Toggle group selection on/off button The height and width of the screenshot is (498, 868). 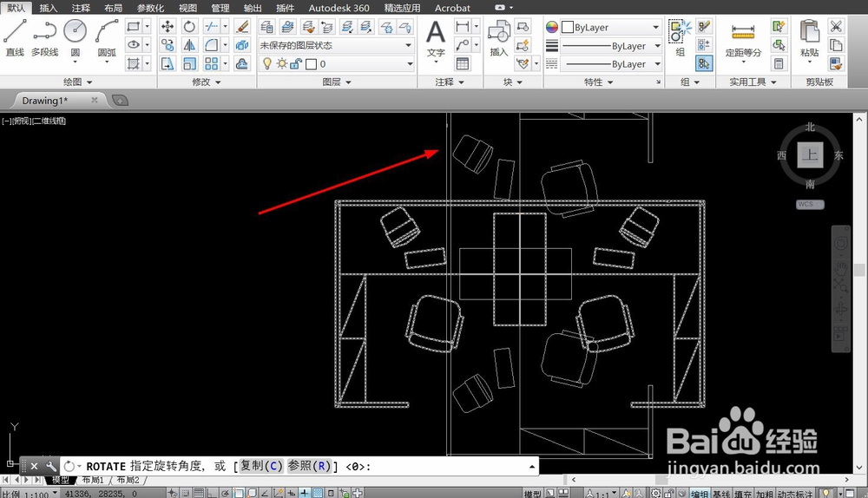[704, 63]
